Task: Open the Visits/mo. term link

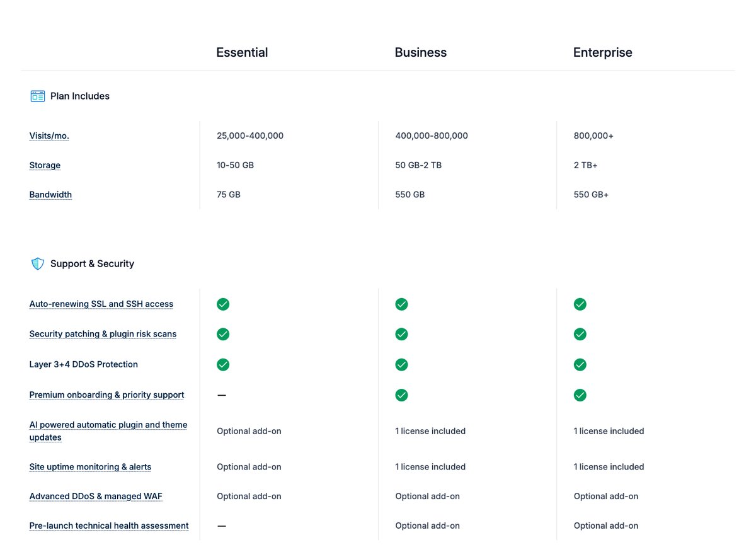Action: [x=49, y=135]
